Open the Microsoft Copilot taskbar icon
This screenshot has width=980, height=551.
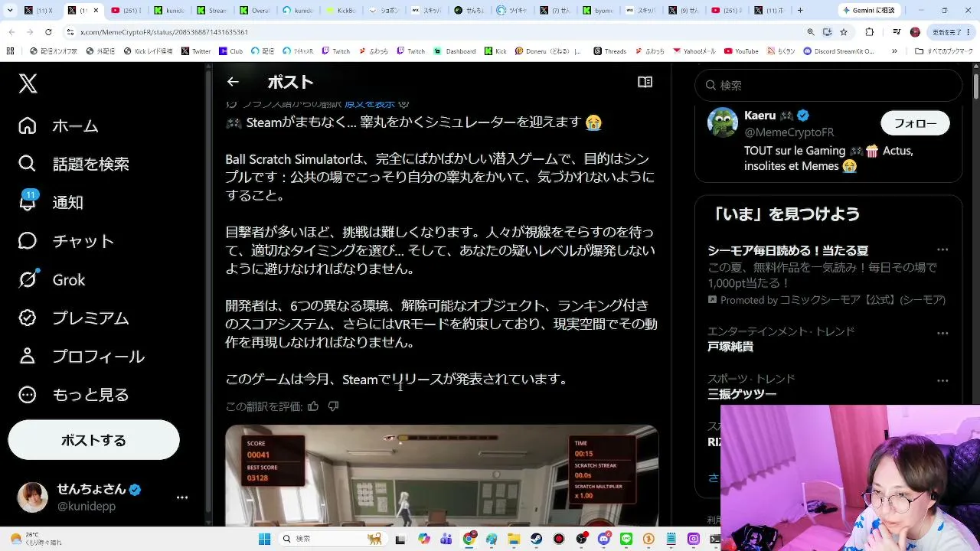[x=424, y=539]
